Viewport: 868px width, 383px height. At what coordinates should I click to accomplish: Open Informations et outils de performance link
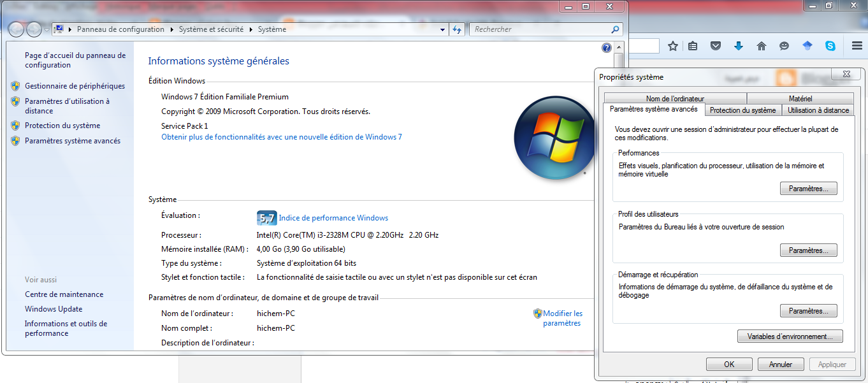[x=66, y=328]
